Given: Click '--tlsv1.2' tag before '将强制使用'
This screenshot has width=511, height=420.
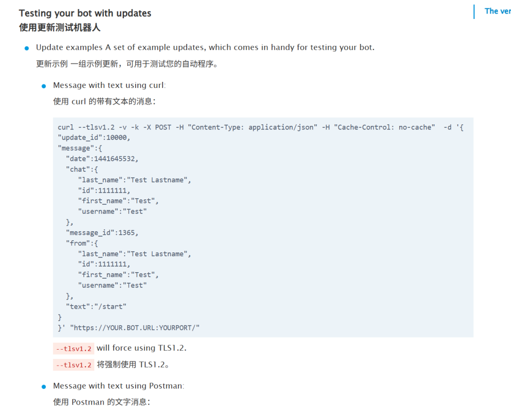Looking at the screenshot, I should tap(74, 365).
